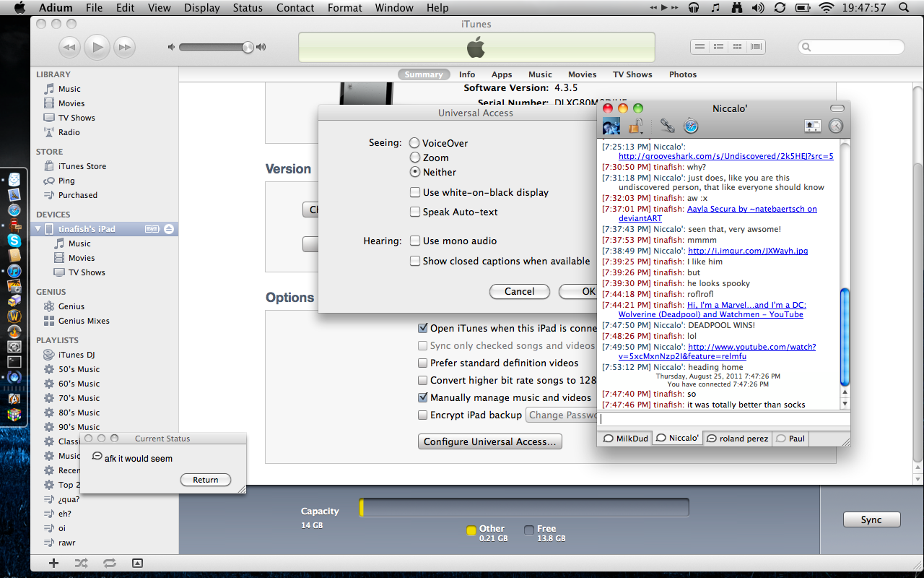This screenshot has width=924, height=578.
Task: Click the Configure Universal Access button
Action: [489, 441]
